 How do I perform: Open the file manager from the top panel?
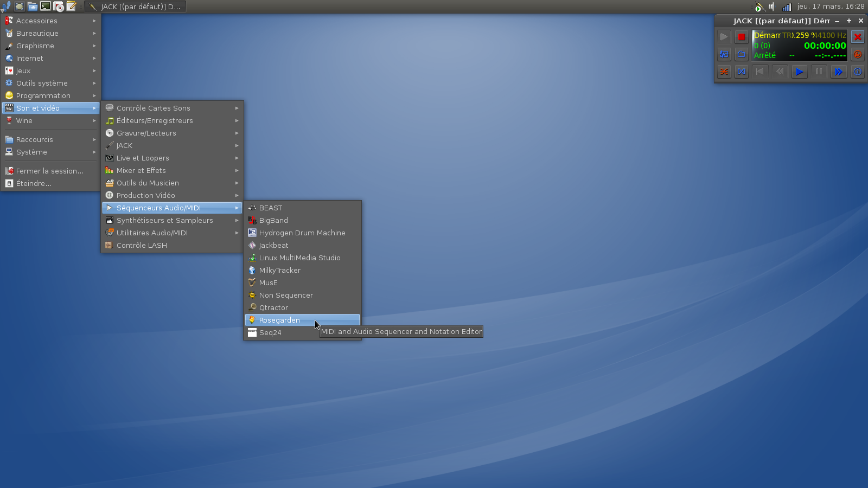point(33,7)
